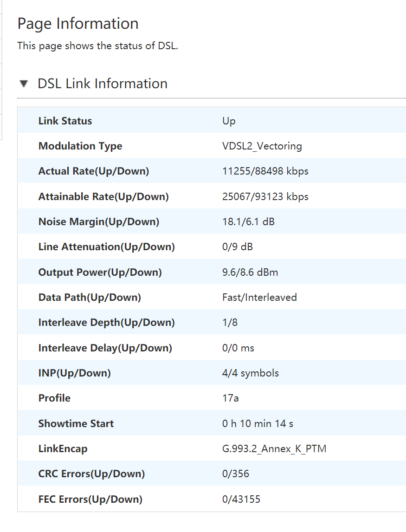The height and width of the screenshot is (532, 406).
Task: Select the text 'This page shows the status of DSL.'
Action: [x=98, y=46]
